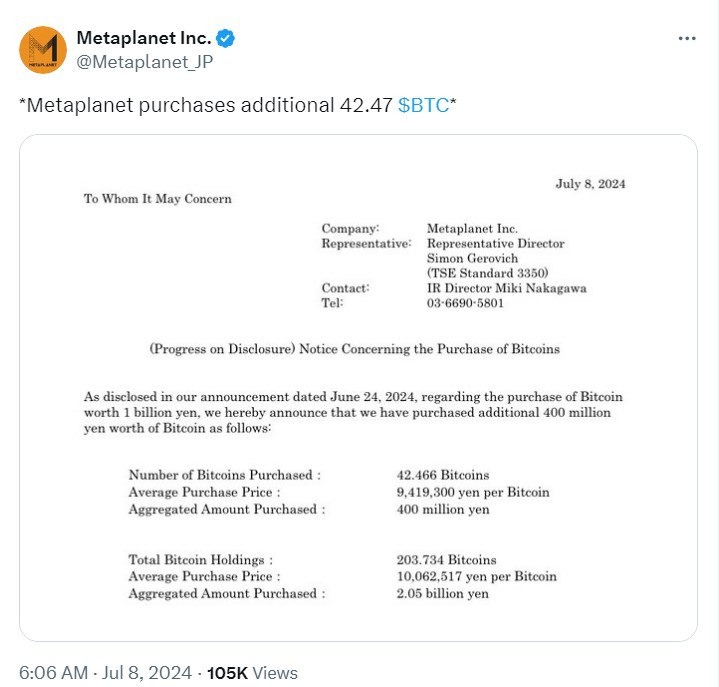Click the Metaplanet orange profile avatar
The image size is (719, 687).
[42, 50]
